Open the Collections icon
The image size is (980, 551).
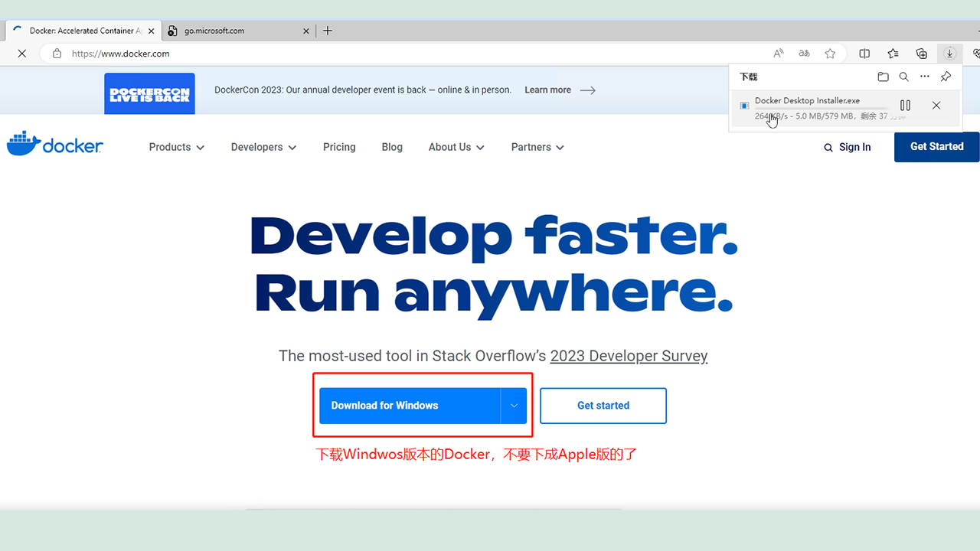pyautogui.click(x=922, y=54)
